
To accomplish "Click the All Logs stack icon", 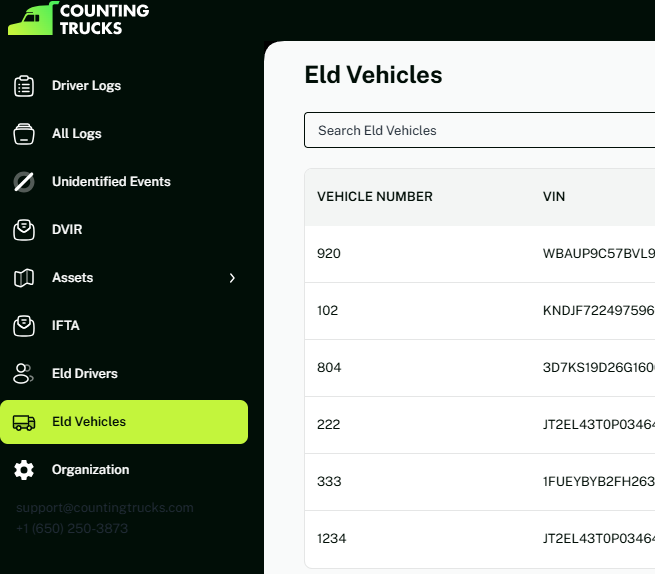I will pyautogui.click(x=24, y=134).
